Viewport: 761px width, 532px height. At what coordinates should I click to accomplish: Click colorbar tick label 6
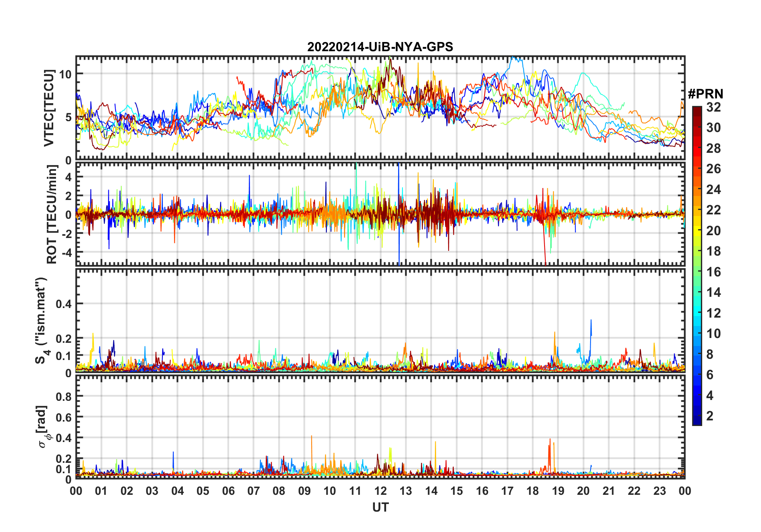pyautogui.click(x=710, y=375)
